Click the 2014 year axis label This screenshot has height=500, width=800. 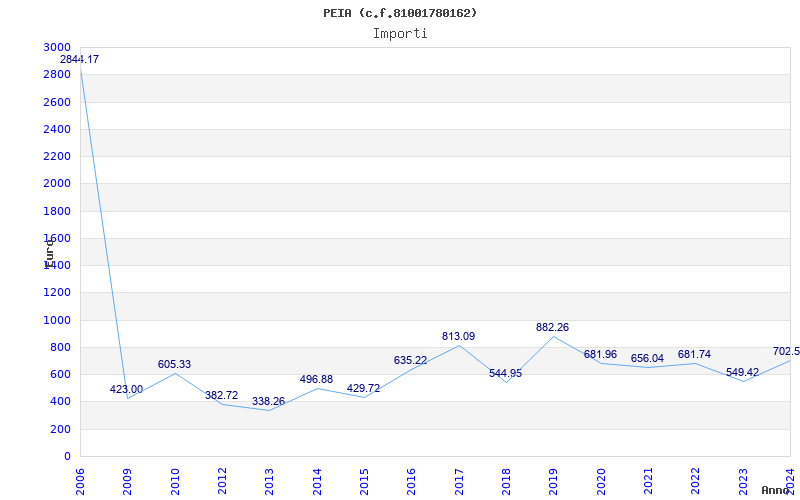pyautogui.click(x=317, y=482)
